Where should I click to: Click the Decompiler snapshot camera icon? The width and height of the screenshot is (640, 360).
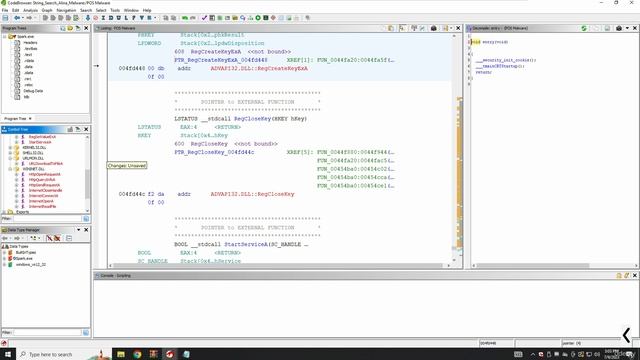pyautogui.click(x=619, y=28)
